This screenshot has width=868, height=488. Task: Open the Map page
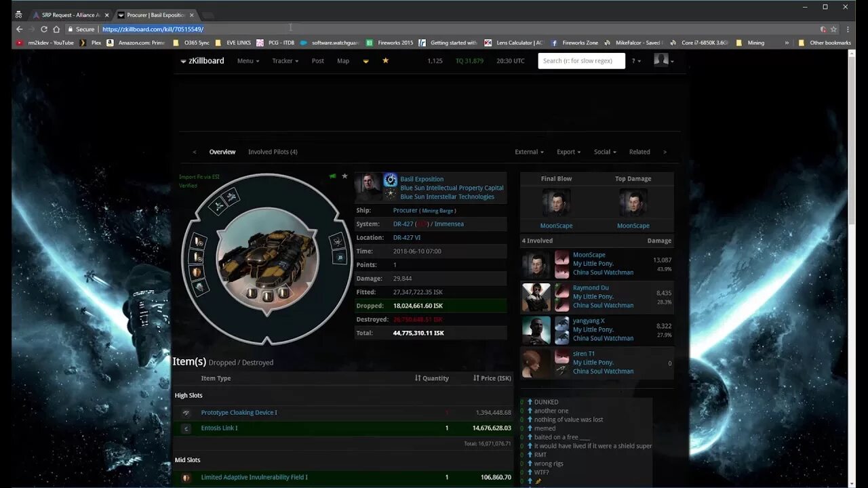click(343, 61)
